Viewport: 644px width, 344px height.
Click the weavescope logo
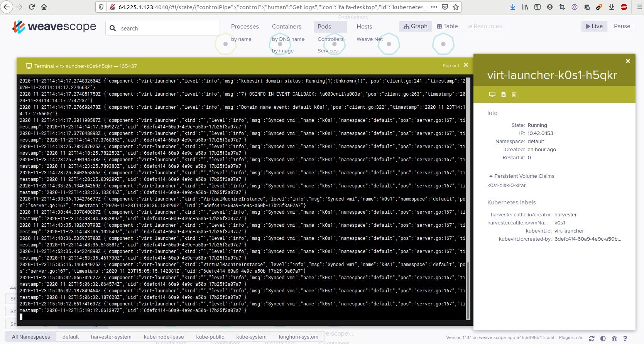tap(54, 27)
